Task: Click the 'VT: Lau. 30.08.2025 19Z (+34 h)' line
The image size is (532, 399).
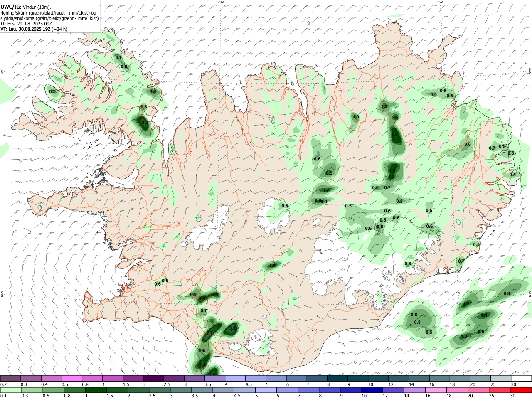Action: click(34, 29)
